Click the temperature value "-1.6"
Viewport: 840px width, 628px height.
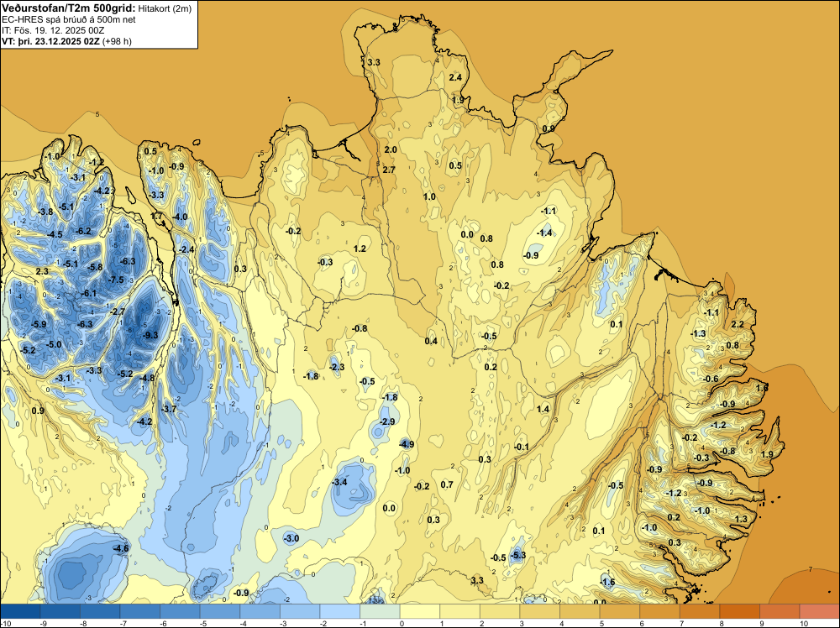click(607, 583)
